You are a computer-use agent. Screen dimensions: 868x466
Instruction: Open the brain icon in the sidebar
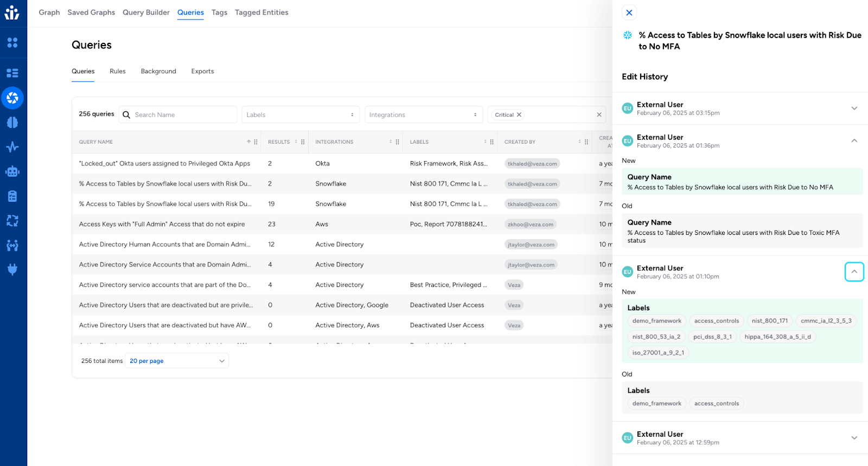point(12,123)
